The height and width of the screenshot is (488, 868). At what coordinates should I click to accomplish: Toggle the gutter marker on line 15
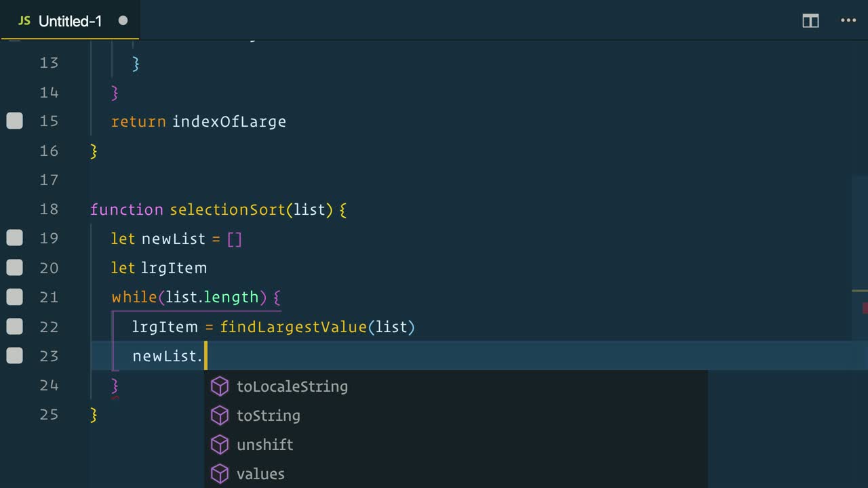coord(14,121)
